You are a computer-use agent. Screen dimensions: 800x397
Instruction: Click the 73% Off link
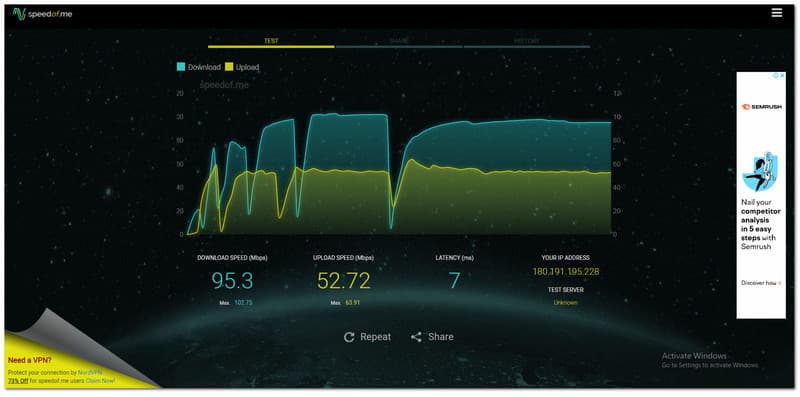click(18, 381)
